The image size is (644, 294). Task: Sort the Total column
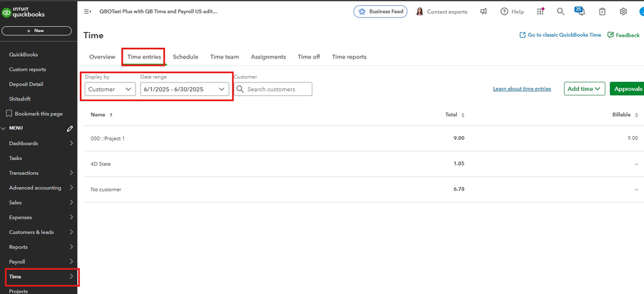(463, 115)
